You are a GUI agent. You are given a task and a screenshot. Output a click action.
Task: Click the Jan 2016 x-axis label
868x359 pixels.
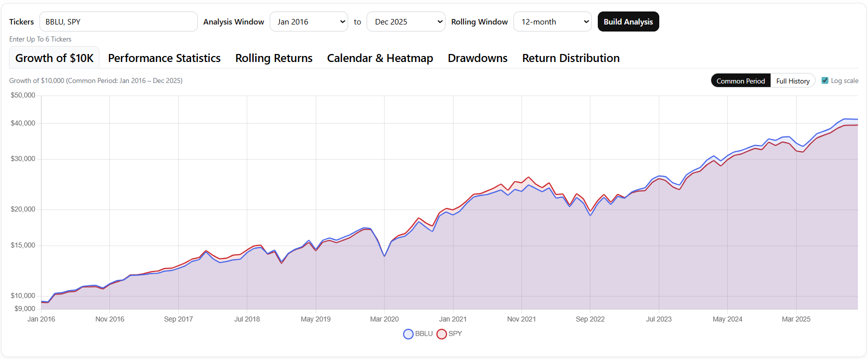(x=41, y=319)
